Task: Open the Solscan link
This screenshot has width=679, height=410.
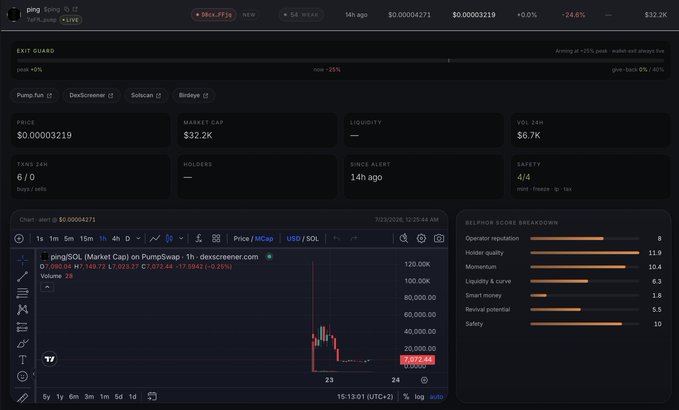Action: (146, 95)
